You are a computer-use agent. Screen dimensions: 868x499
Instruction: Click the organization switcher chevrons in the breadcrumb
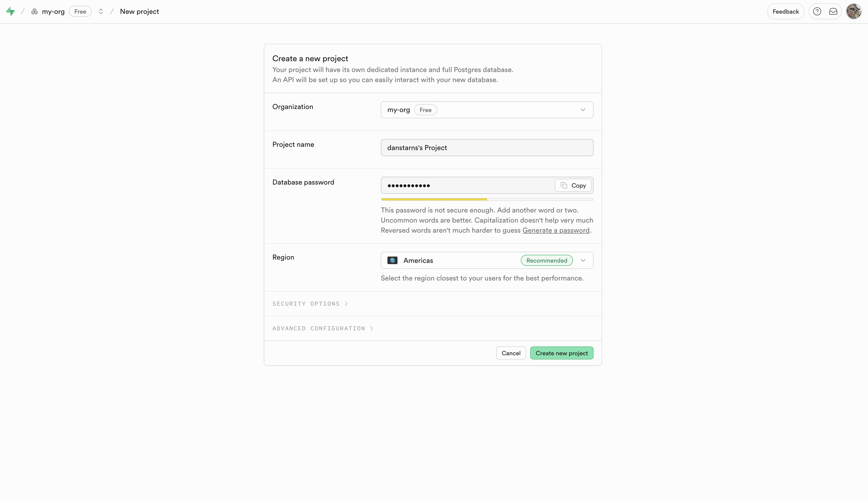[x=101, y=11]
